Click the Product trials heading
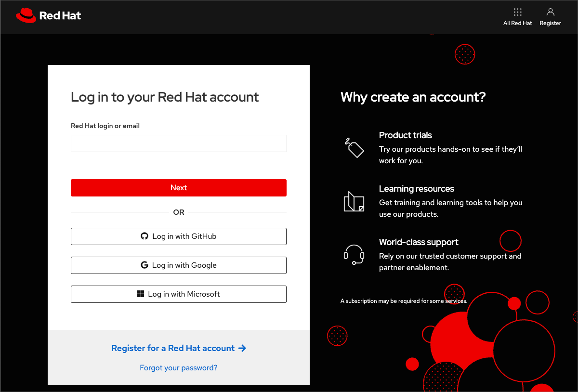This screenshot has height=392, width=578. [x=405, y=135]
